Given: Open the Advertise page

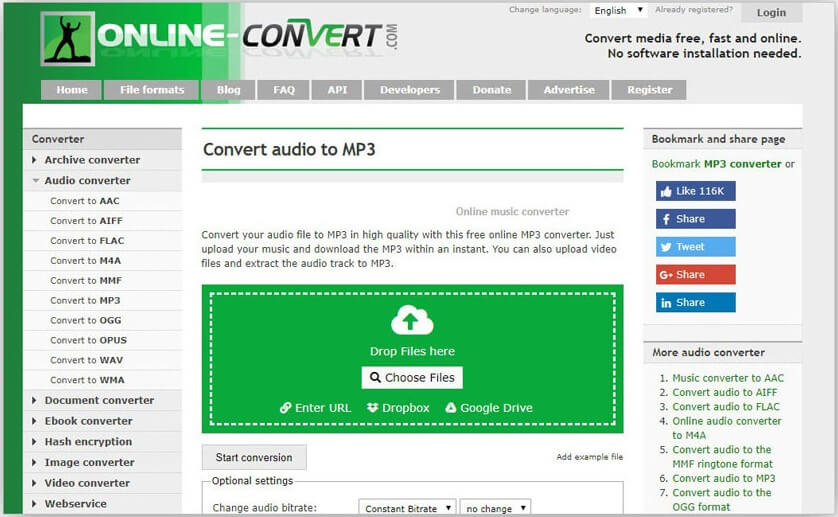Looking at the screenshot, I should (569, 90).
